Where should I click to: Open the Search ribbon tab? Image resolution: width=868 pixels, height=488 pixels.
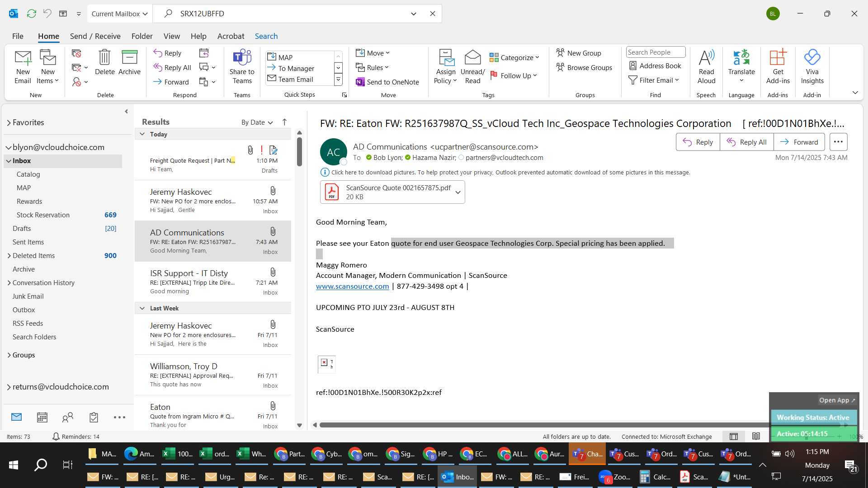coord(266,36)
